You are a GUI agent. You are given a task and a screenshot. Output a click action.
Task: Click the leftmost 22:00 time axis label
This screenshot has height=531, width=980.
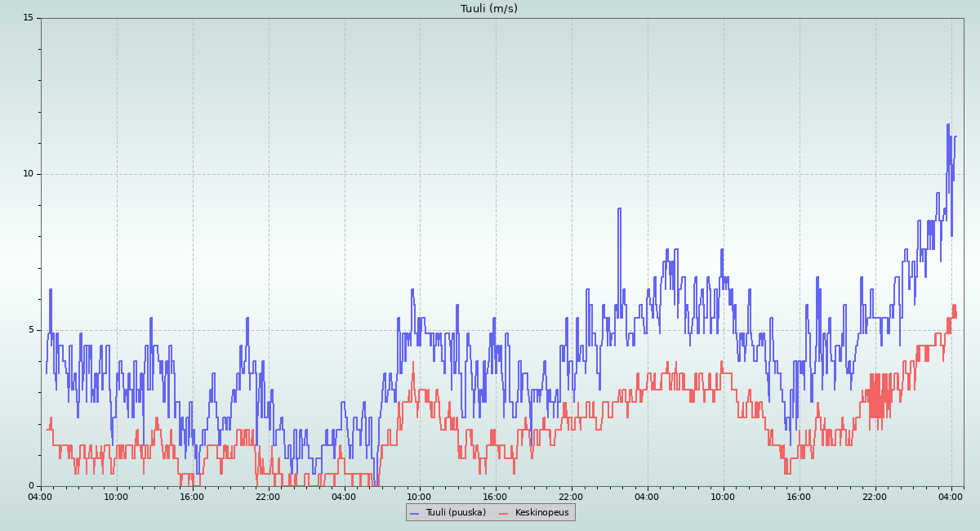pos(268,496)
